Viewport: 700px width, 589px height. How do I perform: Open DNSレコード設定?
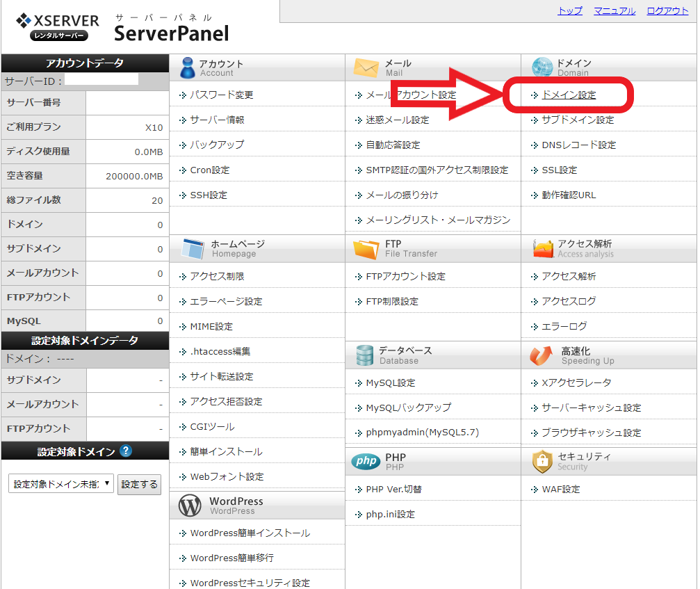[578, 145]
